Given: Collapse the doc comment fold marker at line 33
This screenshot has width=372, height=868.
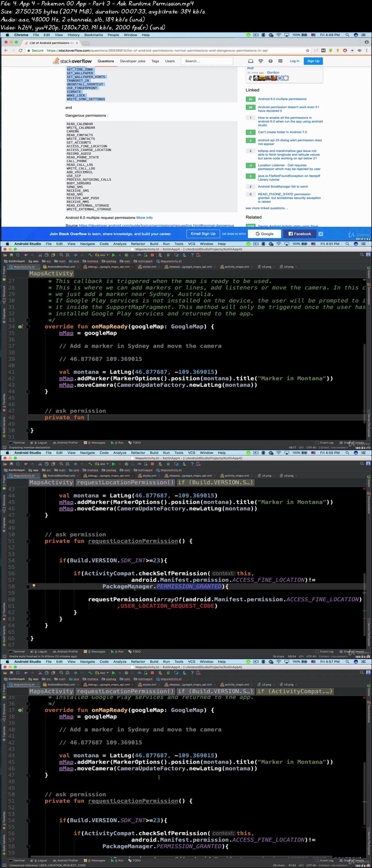Looking at the screenshot, I should pyautogui.click(x=28, y=320).
